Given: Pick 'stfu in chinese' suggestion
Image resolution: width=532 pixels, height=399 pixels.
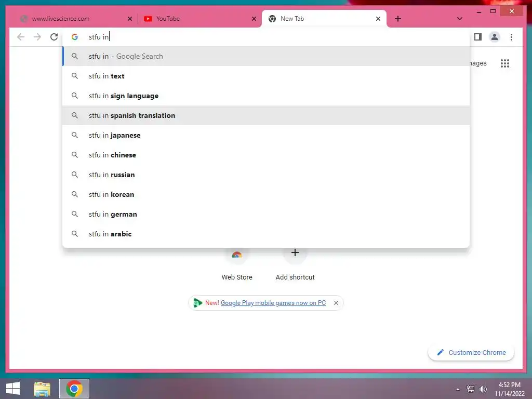Looking at the screenshot, I should click(266, 155).
